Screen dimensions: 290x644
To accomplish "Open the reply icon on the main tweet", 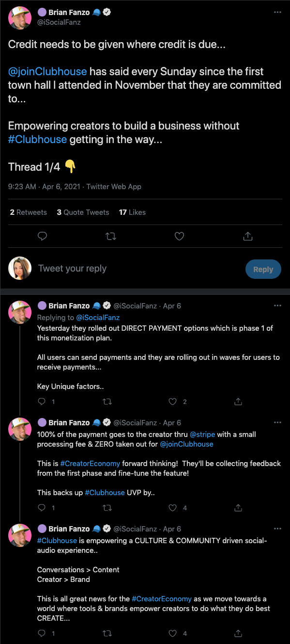I will (x=42, y=236).
